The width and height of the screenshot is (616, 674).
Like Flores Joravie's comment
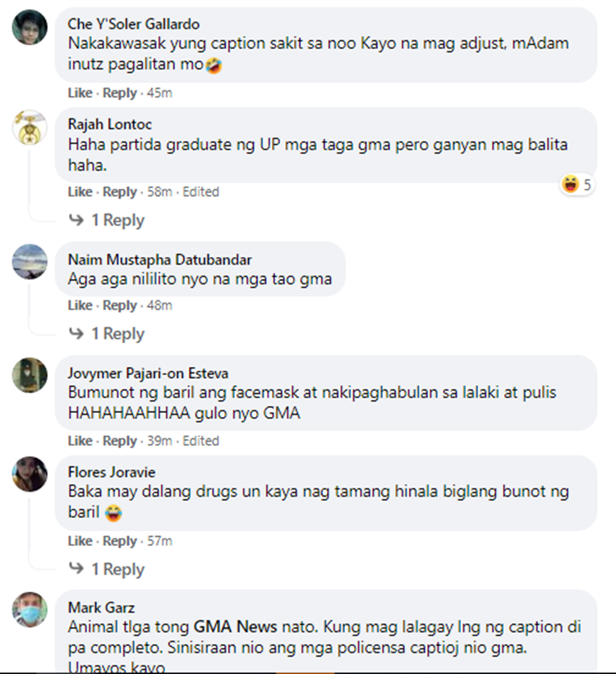tap(80, 541)
